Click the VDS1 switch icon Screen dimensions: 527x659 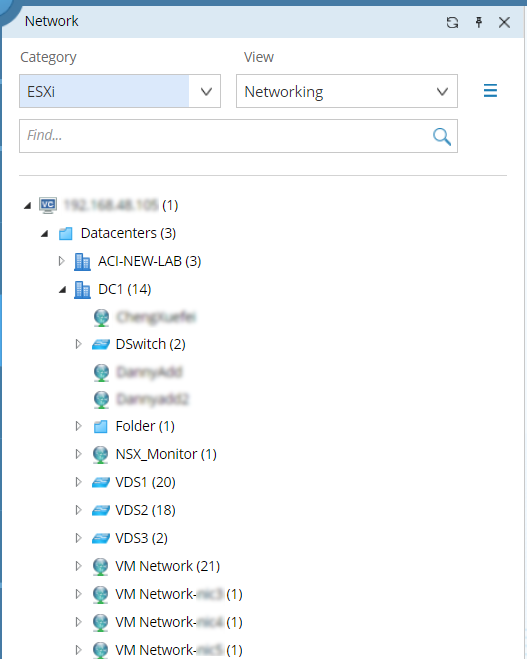pyautogui.click(x=101, y=482)
